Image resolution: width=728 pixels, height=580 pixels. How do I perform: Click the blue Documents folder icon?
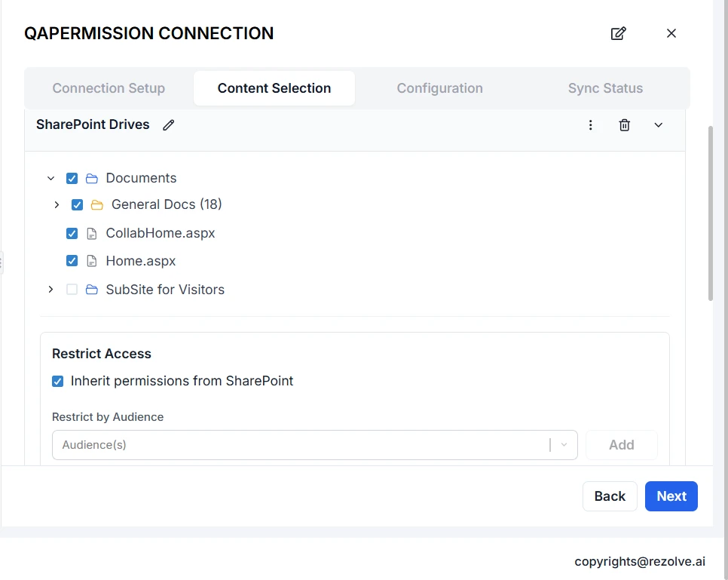(92, 179)
